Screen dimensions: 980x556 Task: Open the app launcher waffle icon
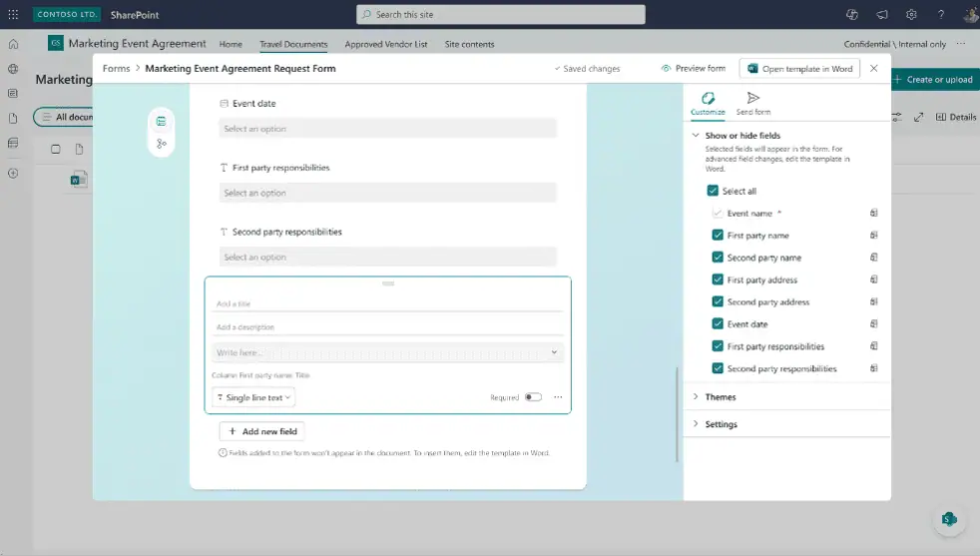point(13,14)
